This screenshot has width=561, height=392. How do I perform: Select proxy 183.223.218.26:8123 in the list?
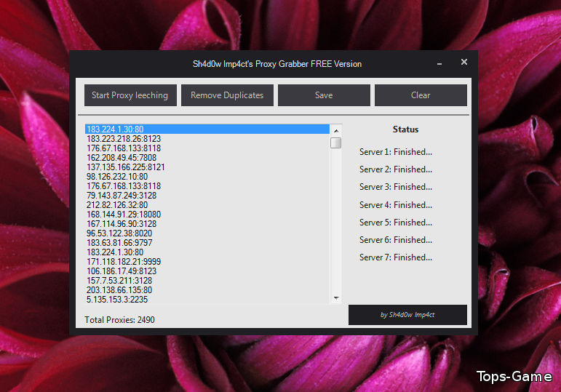tap(124, 139)
